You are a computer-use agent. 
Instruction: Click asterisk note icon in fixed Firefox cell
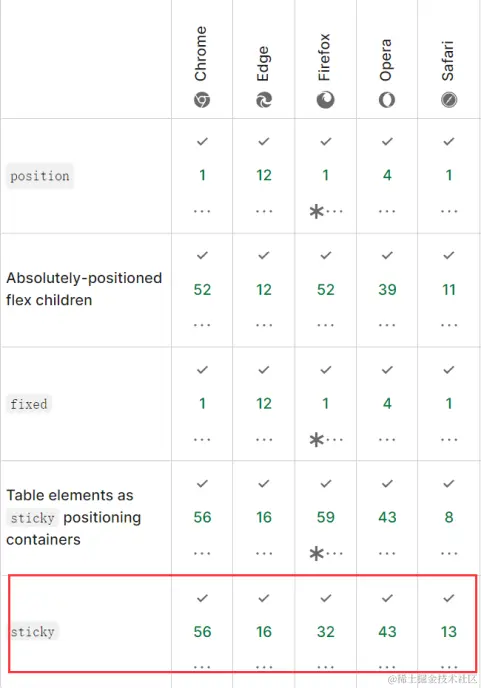pos(316,440)
